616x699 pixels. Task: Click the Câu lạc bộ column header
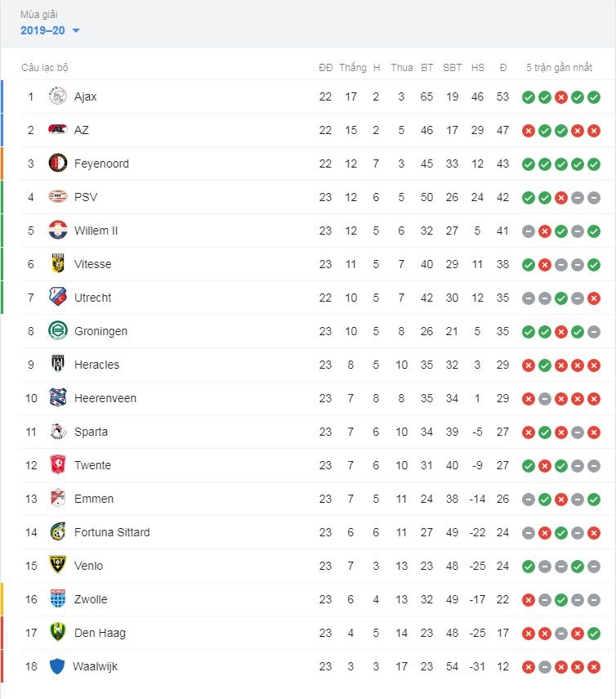[x=45, y=68]
